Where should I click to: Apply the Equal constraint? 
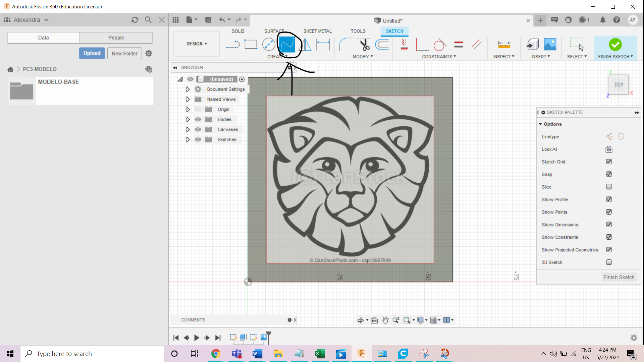tap(459, 44)
